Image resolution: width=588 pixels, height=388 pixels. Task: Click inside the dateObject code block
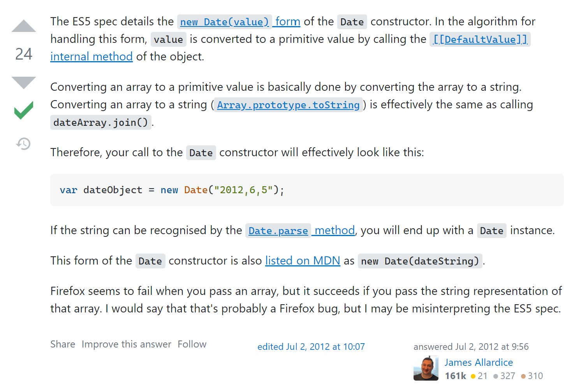point(307,190)
